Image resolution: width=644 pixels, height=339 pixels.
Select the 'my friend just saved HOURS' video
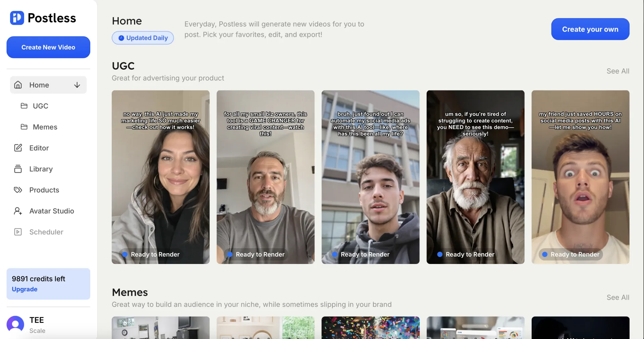pyautogui.click(x=580, y=177)
